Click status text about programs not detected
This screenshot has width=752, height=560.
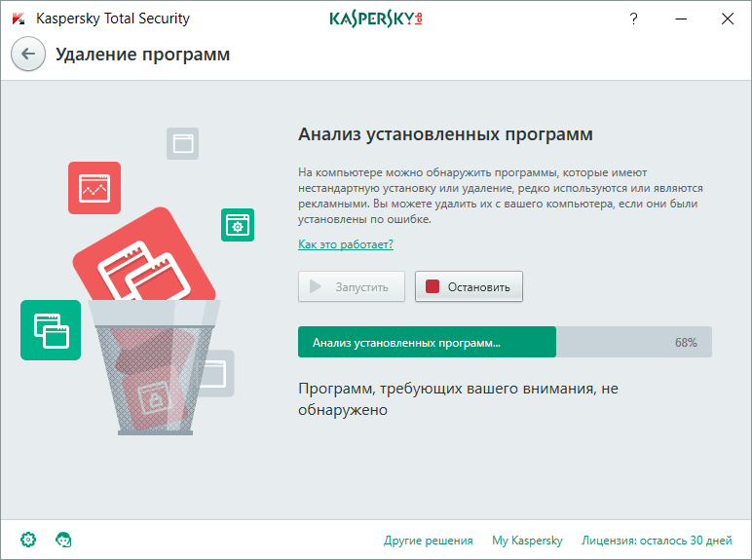(x=458, y=399)
